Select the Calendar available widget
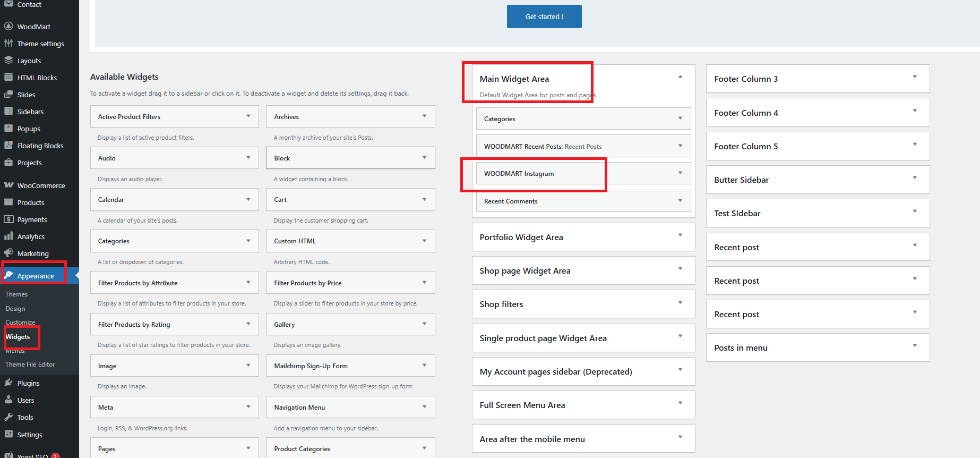Screen dimensions: 980x458 click(x=175, y=199)
